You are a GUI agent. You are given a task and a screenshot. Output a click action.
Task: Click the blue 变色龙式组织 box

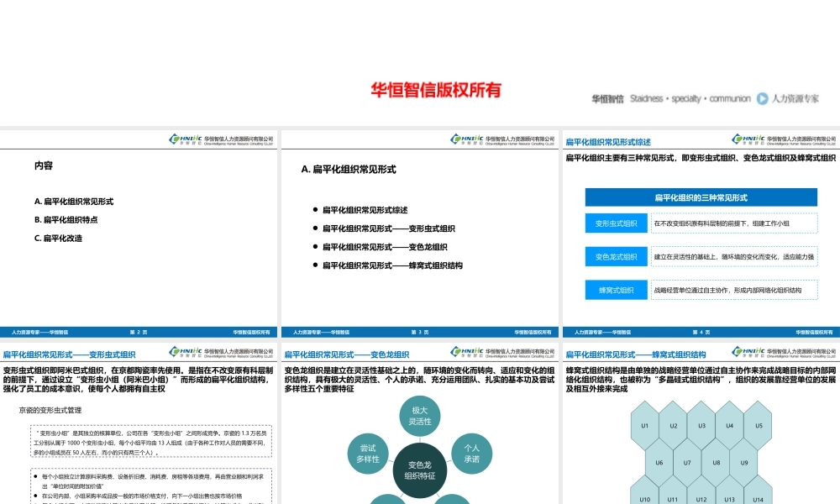click(x=616, y=257)
